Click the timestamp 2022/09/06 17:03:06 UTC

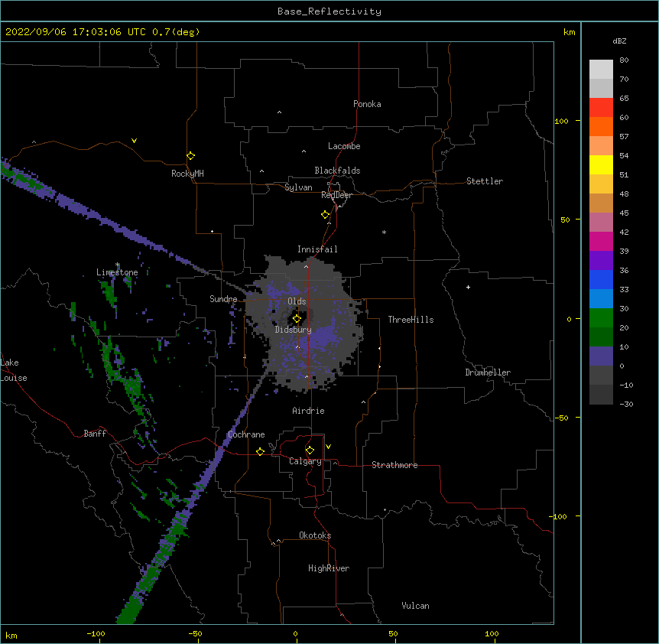click(x=76, y=32)
